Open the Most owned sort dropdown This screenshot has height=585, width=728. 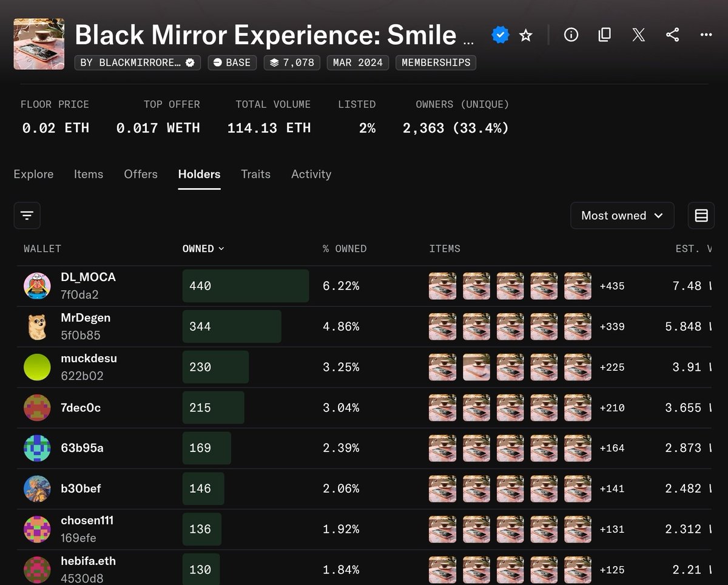click(x=622, y=215)
